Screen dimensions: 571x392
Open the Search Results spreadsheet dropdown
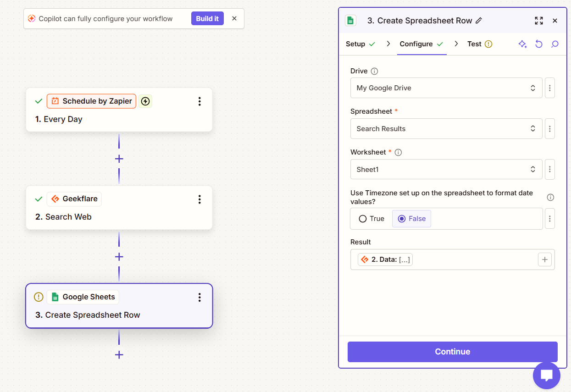click(x=446, y=128)
